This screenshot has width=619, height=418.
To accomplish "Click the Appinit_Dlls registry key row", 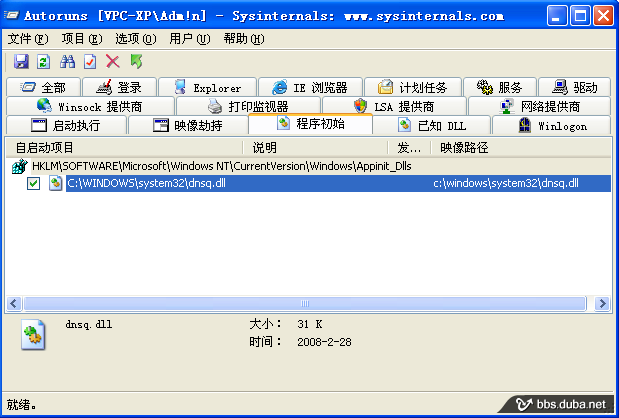I will coord(308,166).
